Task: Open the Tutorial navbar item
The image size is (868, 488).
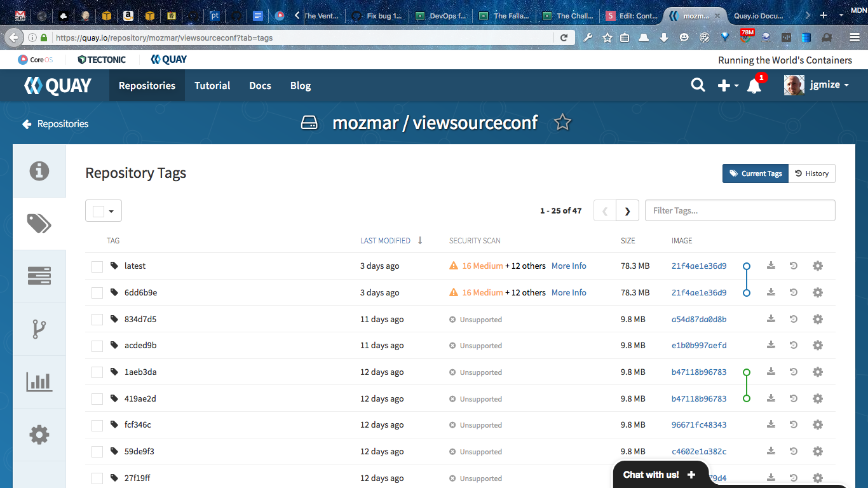Action: 212,85
